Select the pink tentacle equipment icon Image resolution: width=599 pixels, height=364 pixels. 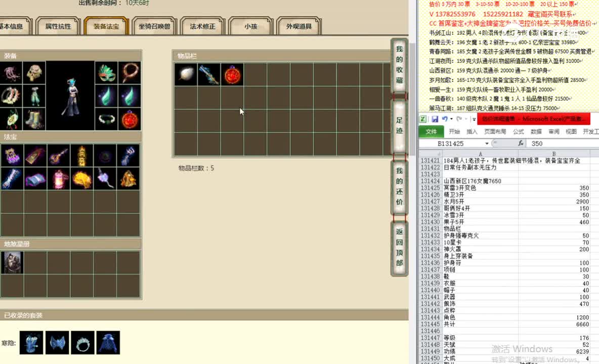[x=11, y=73]
